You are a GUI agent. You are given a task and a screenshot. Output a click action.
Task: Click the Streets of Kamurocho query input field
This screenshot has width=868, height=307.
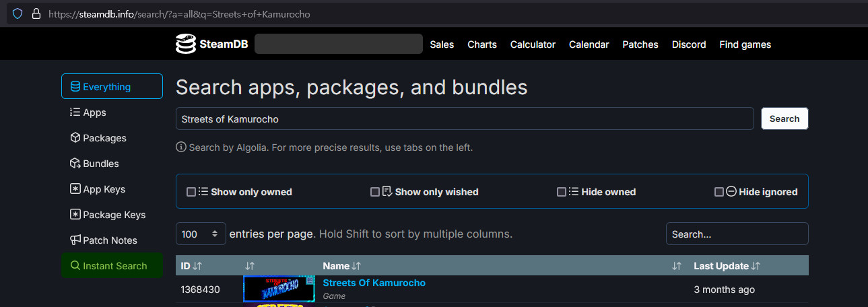click(x=465, y=118)
